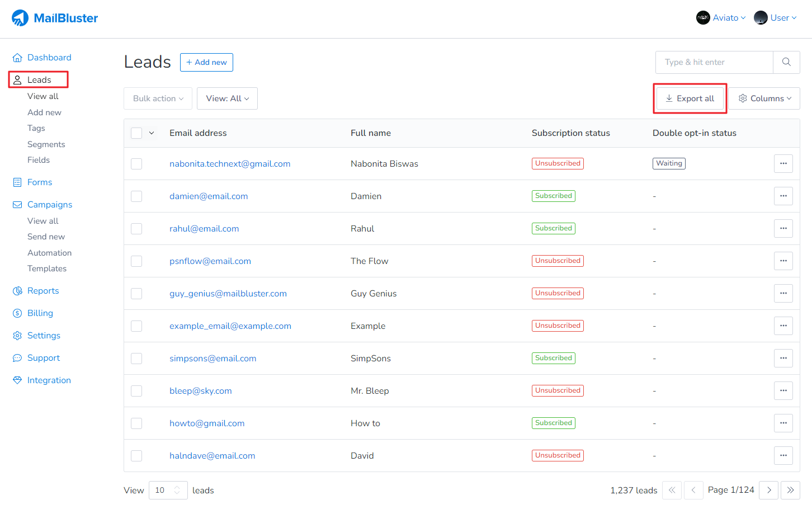This screenshot has height=509, width=812.
Task: Tick the checkbox for rahul@email.com
Action: click(x=136, y=229)
